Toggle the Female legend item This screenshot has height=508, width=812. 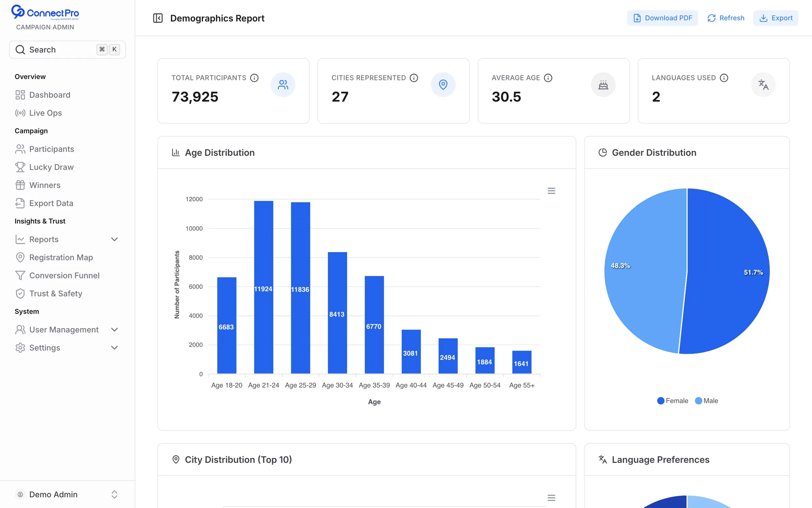click(x=673, y=401)
